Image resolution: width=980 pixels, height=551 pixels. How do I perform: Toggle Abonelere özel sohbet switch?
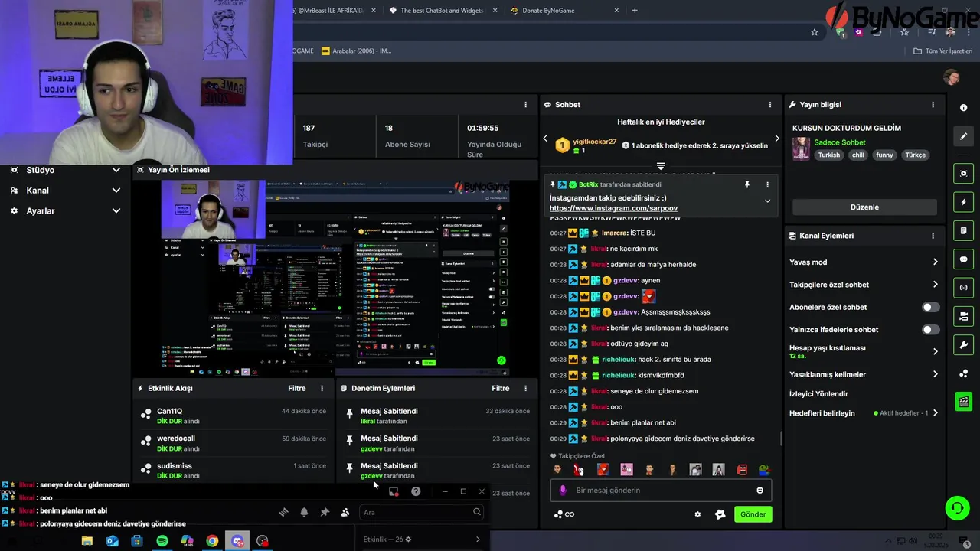930,307
